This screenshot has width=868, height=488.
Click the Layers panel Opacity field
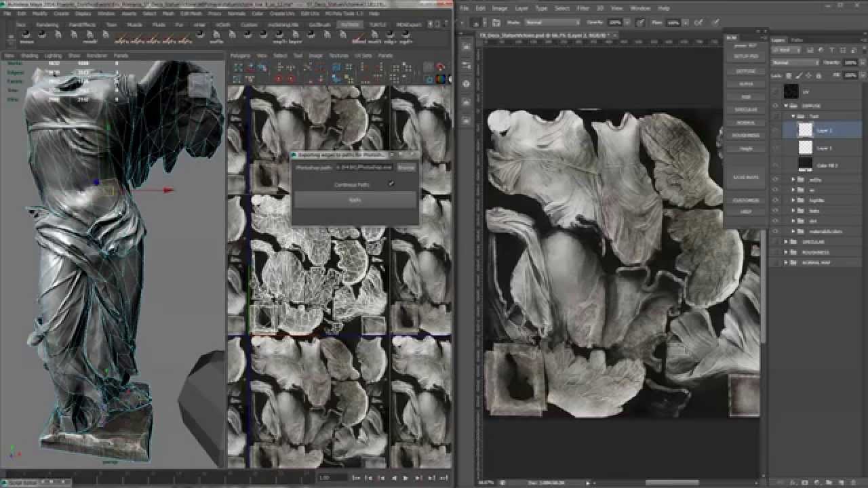point(850,62)
